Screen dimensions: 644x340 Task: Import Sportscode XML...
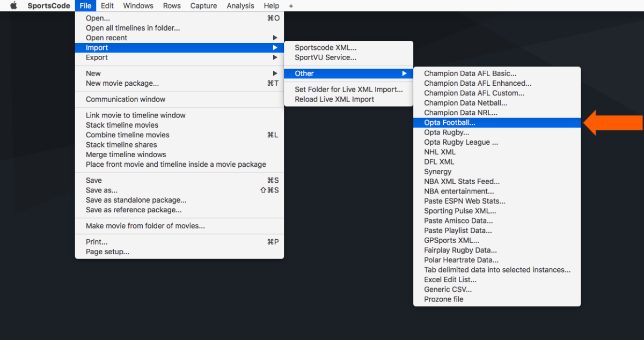(x=348, y=48)
